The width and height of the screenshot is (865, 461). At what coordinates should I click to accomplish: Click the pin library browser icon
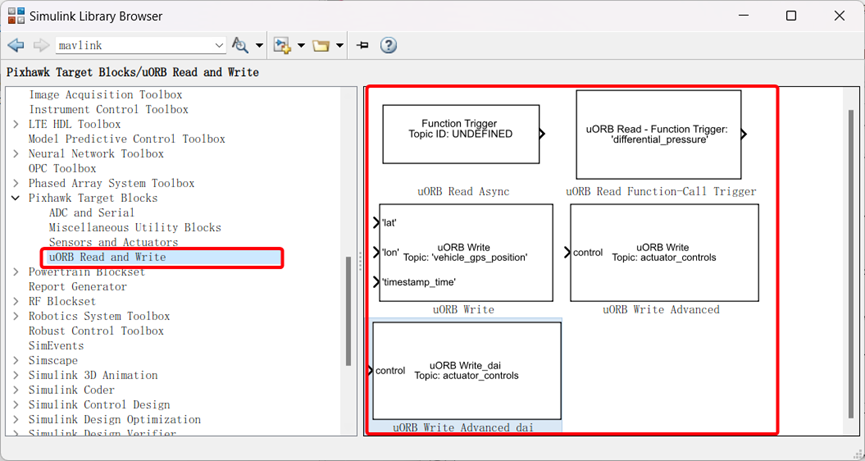click(x=362, y=45)
